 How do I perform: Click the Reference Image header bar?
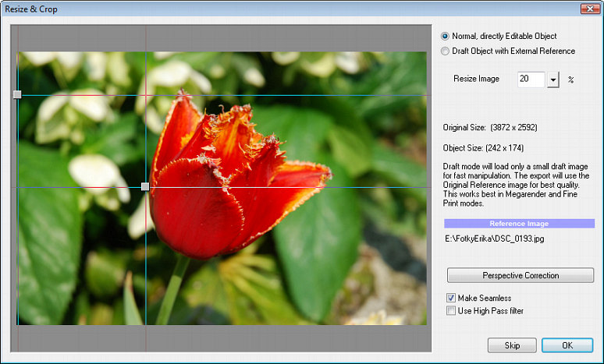pyautogui.click(x=519, y=224)
